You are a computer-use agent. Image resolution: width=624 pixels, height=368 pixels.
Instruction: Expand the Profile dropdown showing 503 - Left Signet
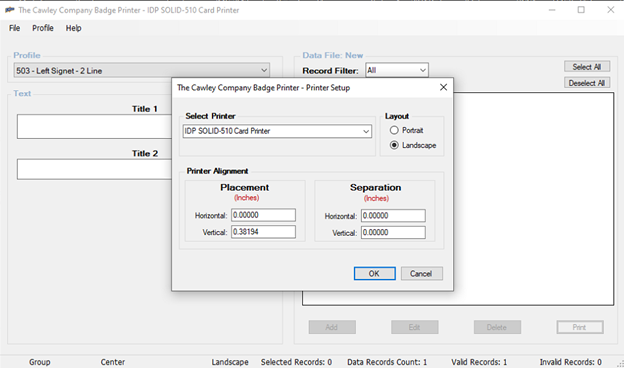[264, 70]
